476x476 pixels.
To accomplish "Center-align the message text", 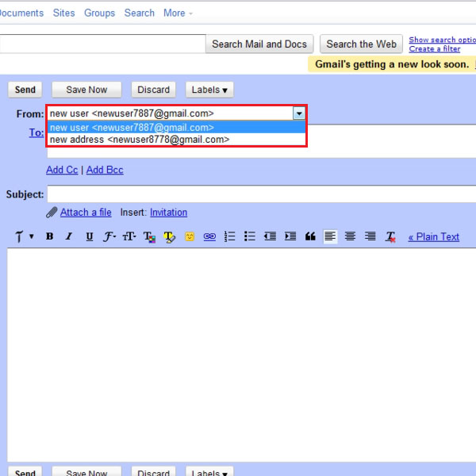I will click(350, 236).
